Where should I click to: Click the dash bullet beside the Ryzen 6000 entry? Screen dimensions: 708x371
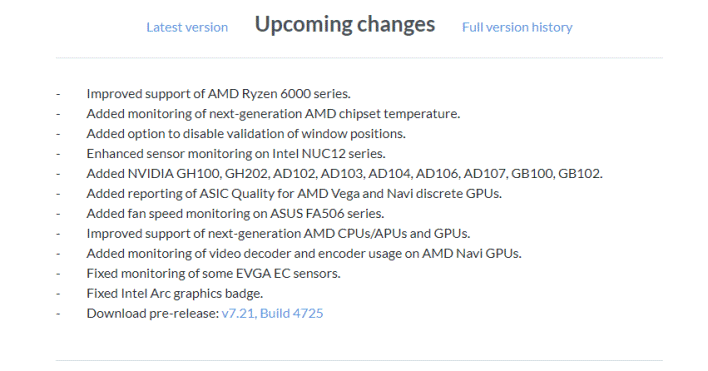(58, 94)
